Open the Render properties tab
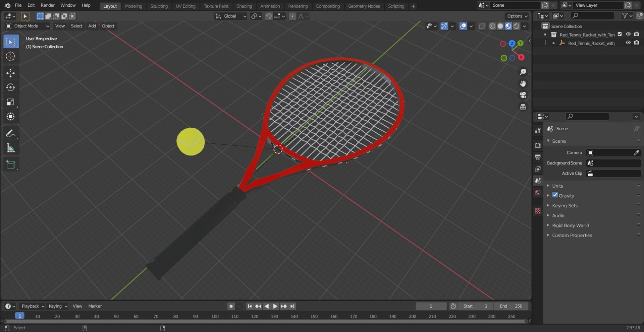Image resolution: width=644 pixels, height=332 pixels. click(538, 145)
